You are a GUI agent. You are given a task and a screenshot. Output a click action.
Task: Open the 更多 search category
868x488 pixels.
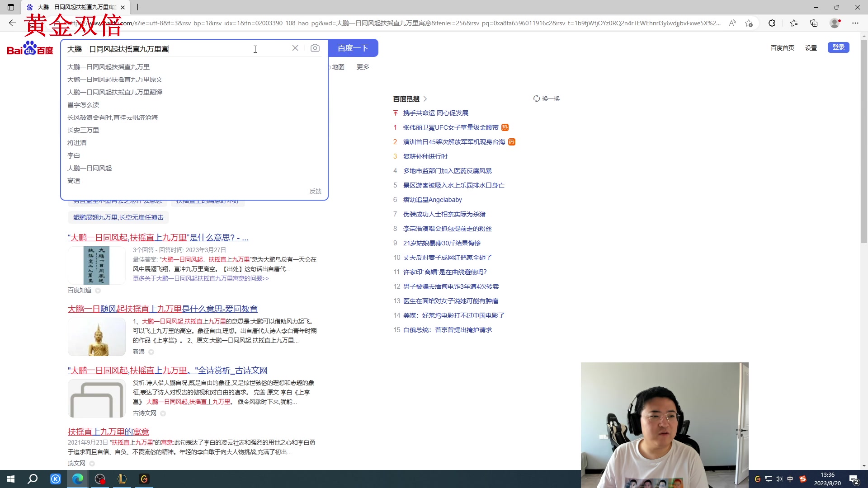point(363,67)
